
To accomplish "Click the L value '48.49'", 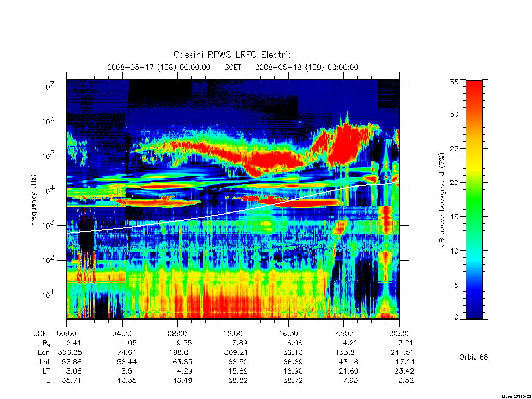I will click(182, 381).
